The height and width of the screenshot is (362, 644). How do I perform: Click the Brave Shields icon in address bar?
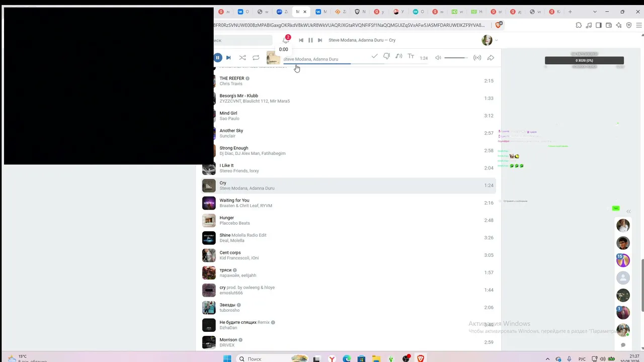tap(499, 25)
